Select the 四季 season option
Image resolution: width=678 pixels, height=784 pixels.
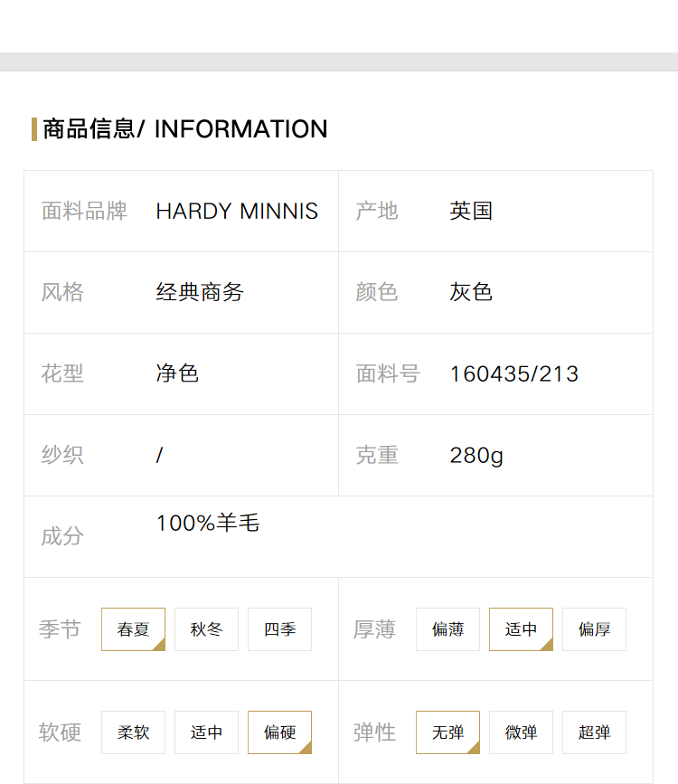click(x=279, y=629)
